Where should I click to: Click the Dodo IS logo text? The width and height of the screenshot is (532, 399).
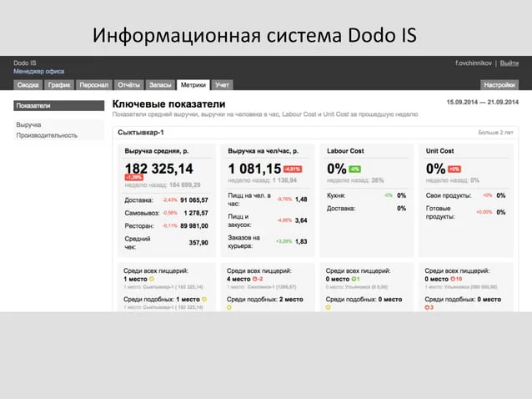click(25, 63)
